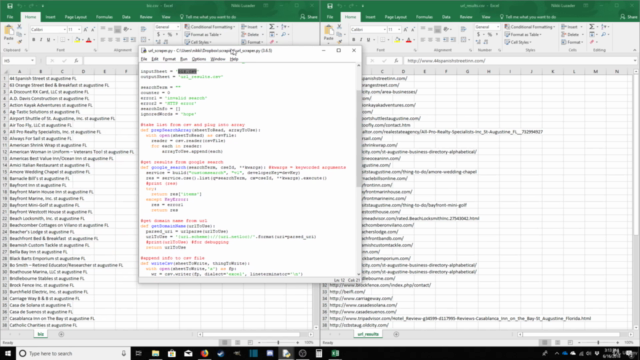The image size is (640, 360).
Task: Toggle Underline in url_results window
Action: pyautogui.click(x=368, y=40)
